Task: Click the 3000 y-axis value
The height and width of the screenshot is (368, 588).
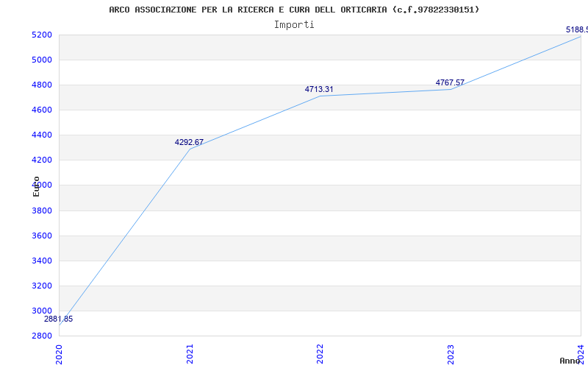Action: pos(41,311)
